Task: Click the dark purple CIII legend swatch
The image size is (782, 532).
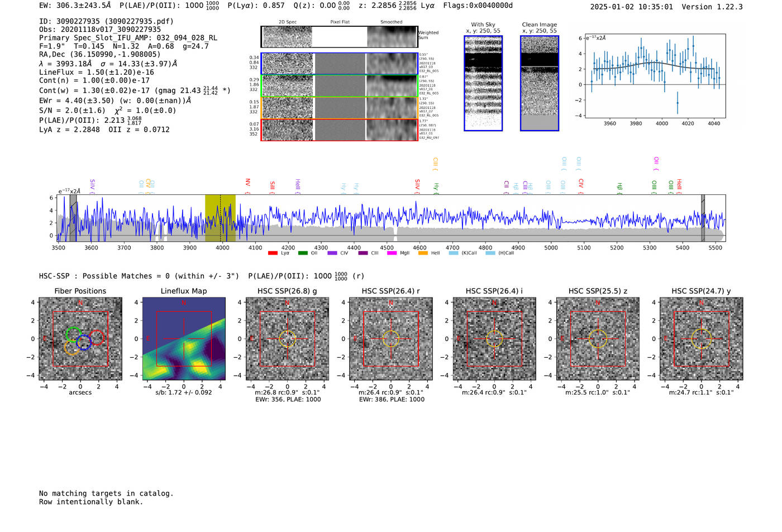Action: point(363,253)
